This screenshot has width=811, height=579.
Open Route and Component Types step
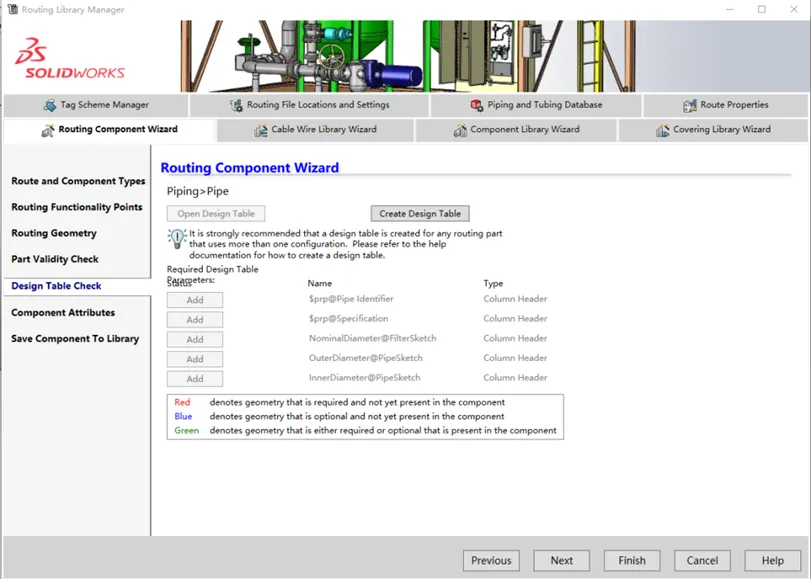[78, 181]
